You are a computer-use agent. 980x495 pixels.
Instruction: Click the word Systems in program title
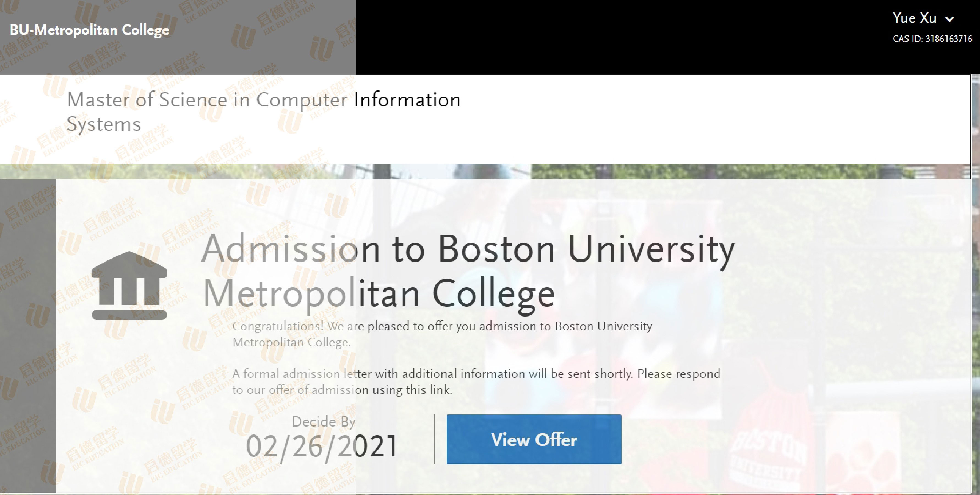tap(104, 124)
